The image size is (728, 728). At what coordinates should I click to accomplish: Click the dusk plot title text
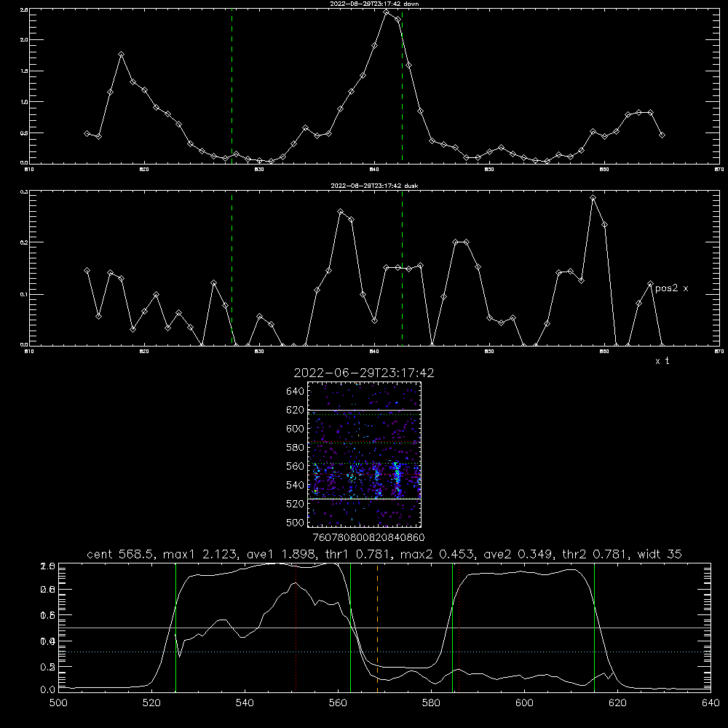tap(374, 186)
